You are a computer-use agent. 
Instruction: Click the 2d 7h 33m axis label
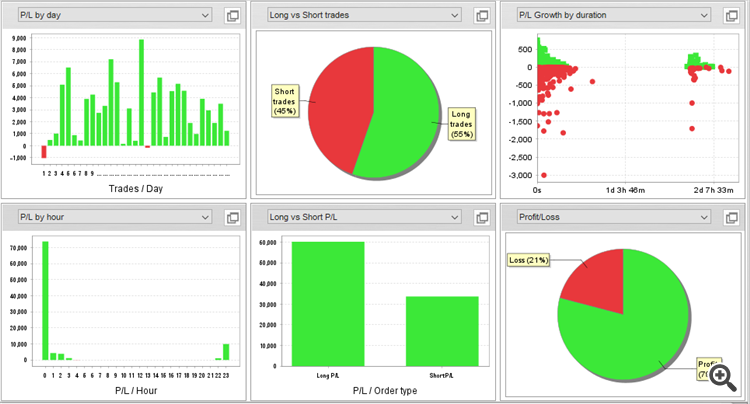pos(714,190)
